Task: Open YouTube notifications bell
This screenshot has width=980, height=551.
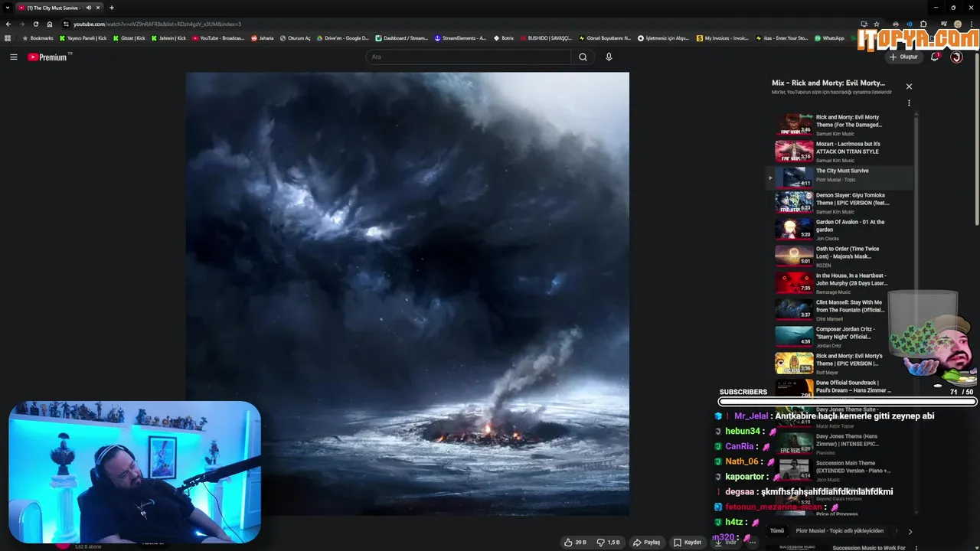Action: click(x=935, y=57)
